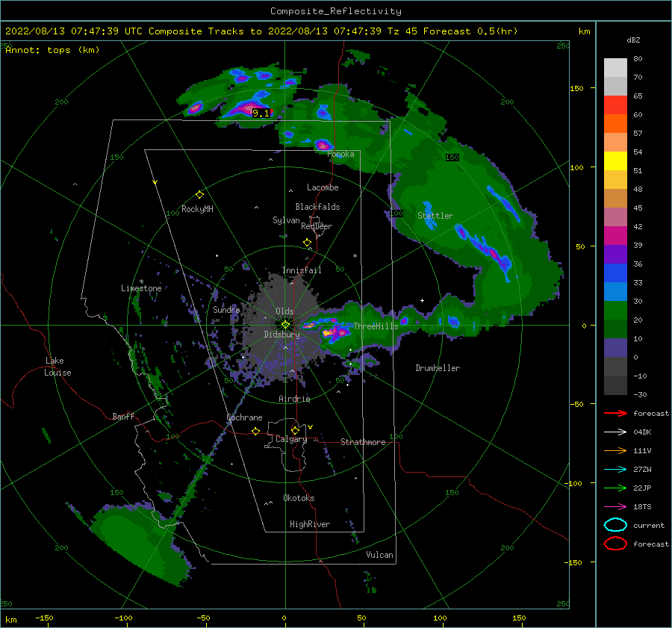Viewport: 672px width, 628px height.
Task: Click the magenta 18TS arrow in legend
Action: pos(615,507)
